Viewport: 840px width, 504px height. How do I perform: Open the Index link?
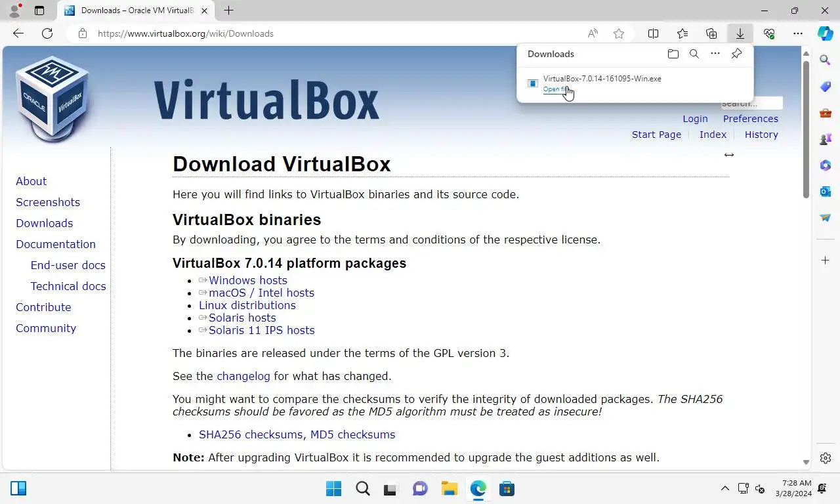[x=713, y=135]
